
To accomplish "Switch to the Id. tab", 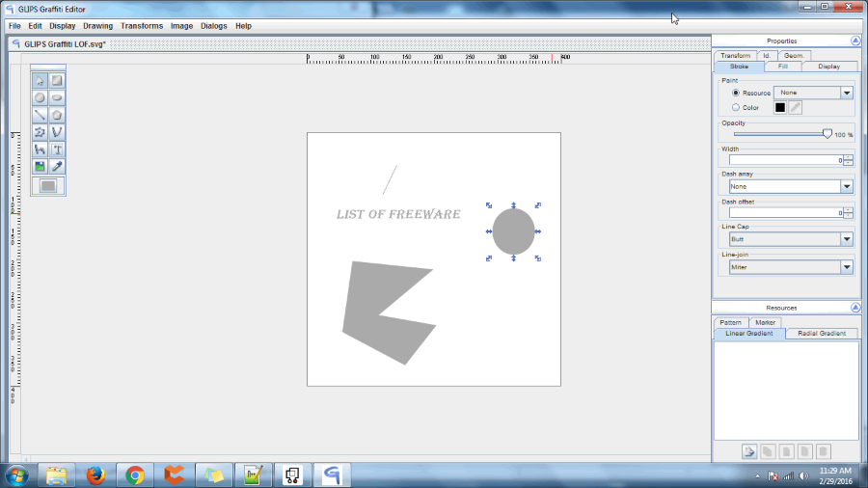I will coord(767,55).
